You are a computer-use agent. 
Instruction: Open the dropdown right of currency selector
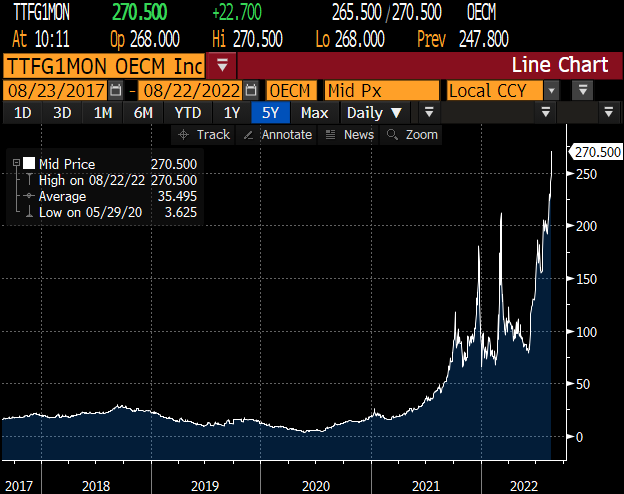[583, 90]
